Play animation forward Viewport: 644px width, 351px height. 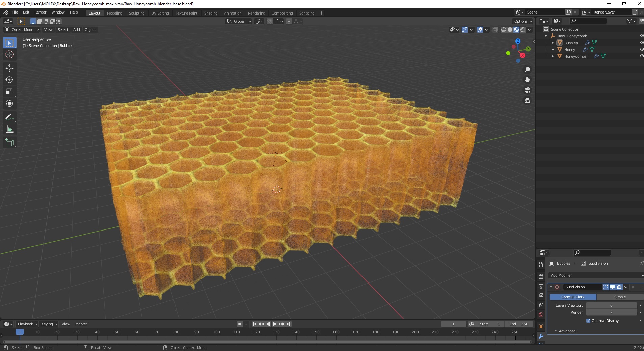click(x=275, y=324)
